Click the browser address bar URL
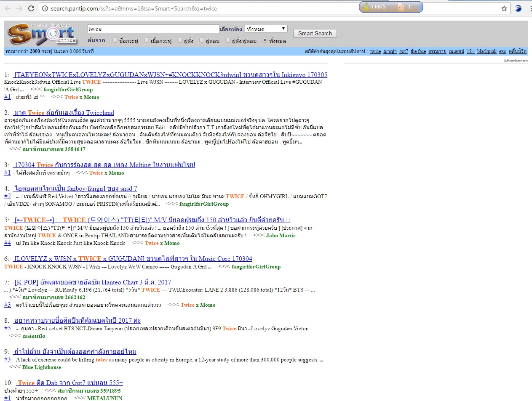This screenshot has width=532, height=401. pyautogui.click(x=134, y=8)
